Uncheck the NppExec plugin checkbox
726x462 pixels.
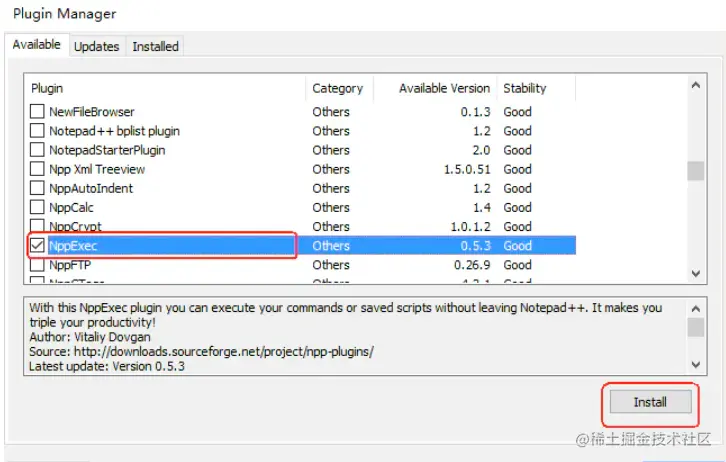pyautogui.click(x=37, y=245)
